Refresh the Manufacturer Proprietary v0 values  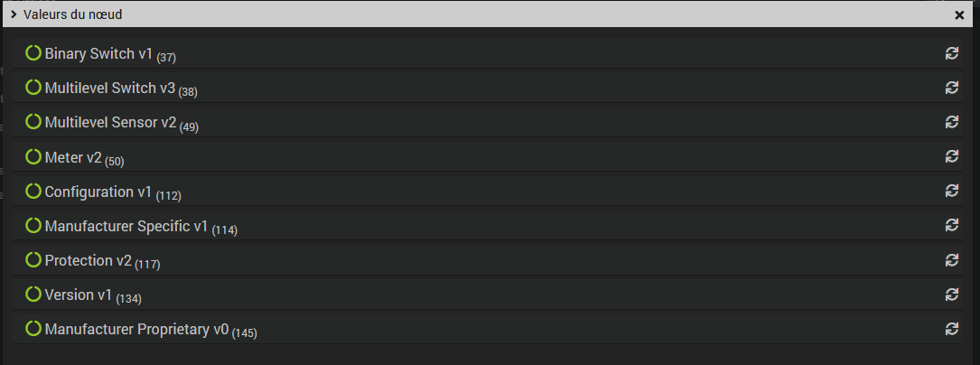(951, 328)
